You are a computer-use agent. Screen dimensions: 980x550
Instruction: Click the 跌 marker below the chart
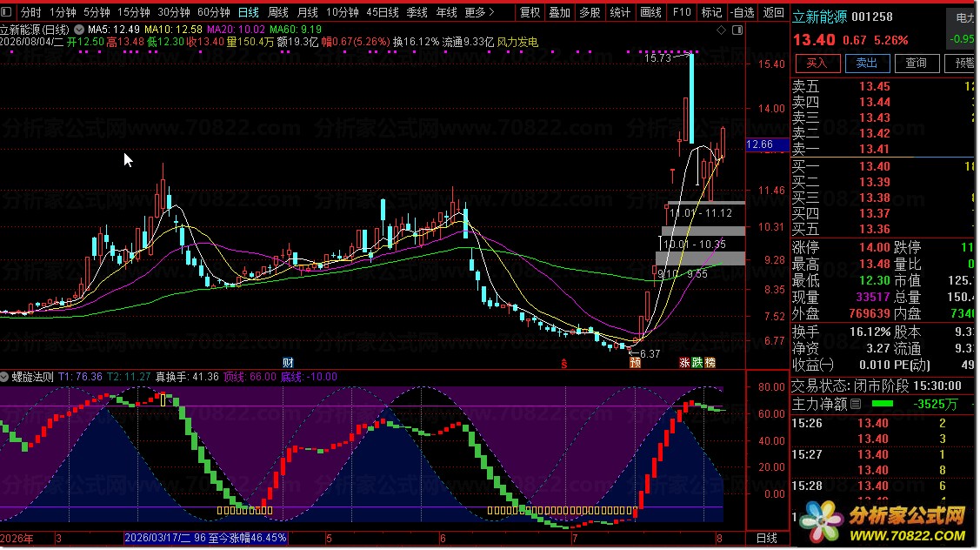pos(697,362)
